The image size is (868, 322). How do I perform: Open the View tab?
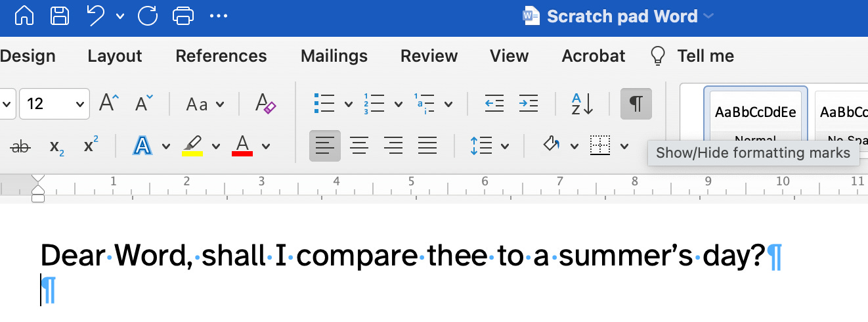pyautogui.click(x=510, y=57)
